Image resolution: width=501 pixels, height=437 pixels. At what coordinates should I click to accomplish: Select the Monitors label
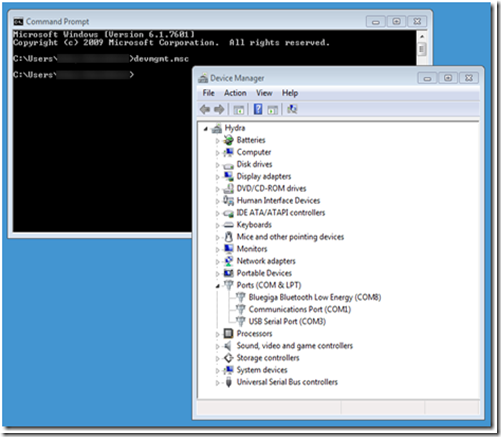[252, 249]
